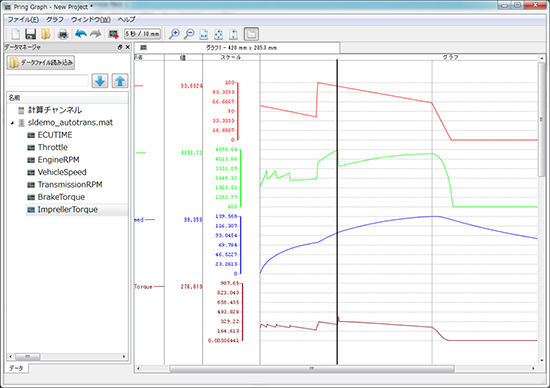
Task: Save the project using the floppy disk icon
Action: 31,34
